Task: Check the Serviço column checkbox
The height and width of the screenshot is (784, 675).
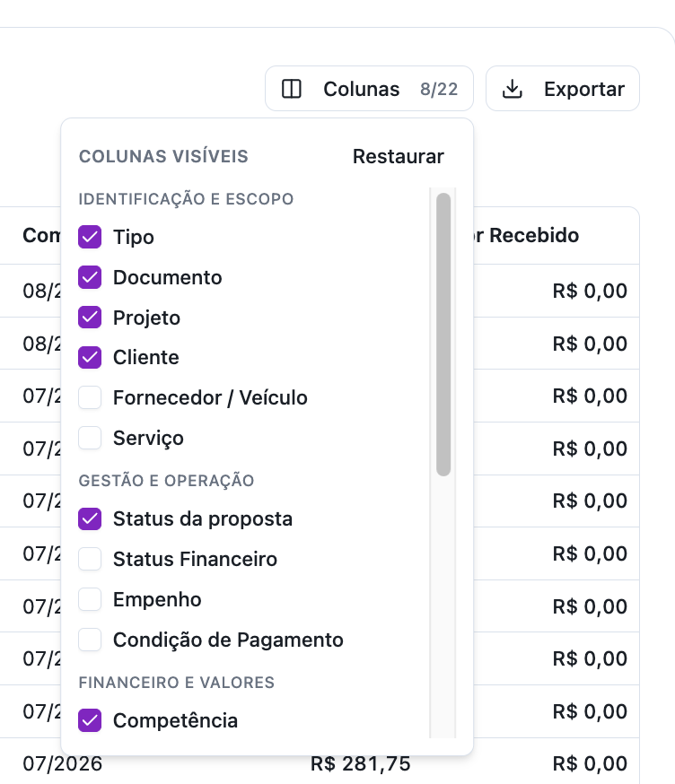Action: pyautogui.click(x=90, y=438)
